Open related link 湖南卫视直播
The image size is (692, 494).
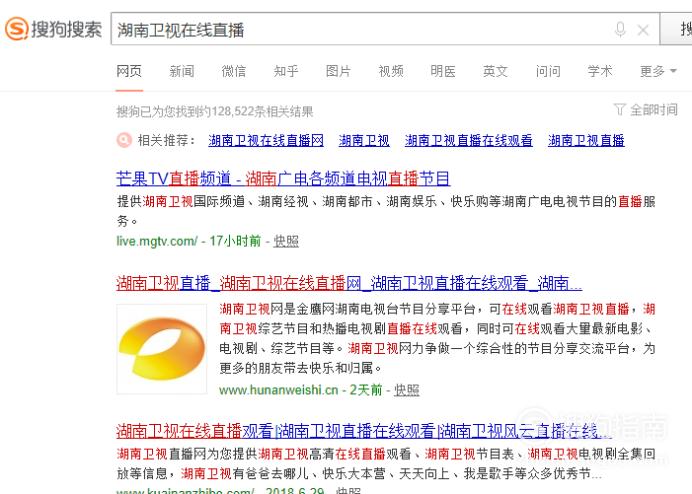coord(586,140)
